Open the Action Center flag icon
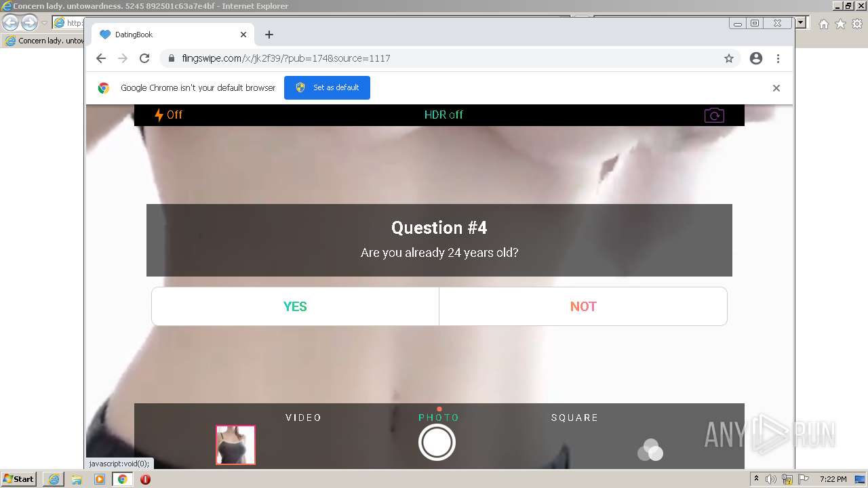 pos(804,479)
